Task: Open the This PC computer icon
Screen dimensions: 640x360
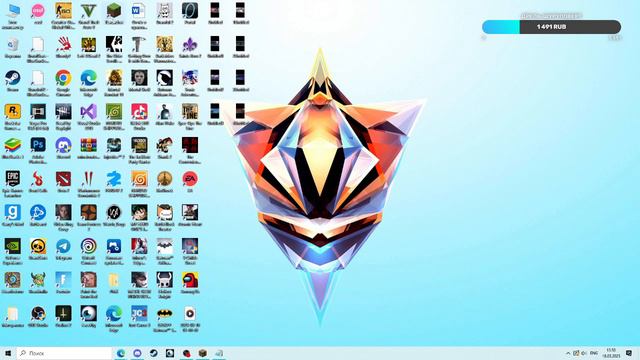Action: point(13,11)
